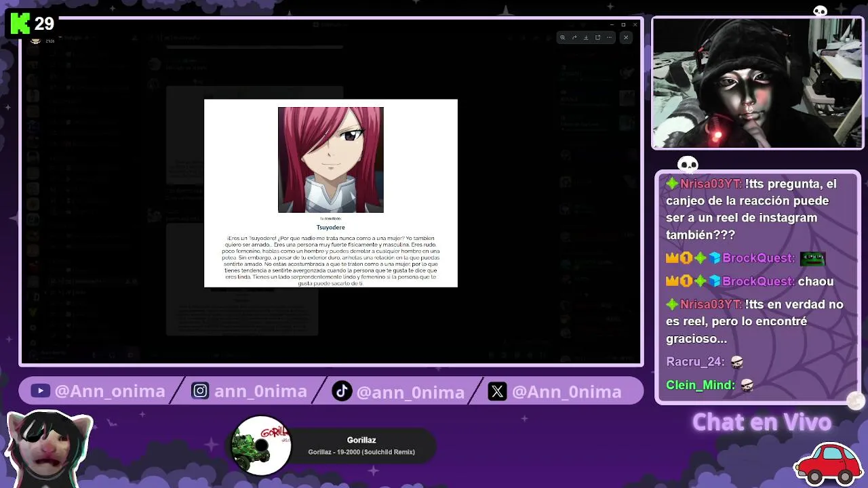Open image in browser with the external-link icon
The width and height of the screenshot is (868, 488).
tap(597, 37)
